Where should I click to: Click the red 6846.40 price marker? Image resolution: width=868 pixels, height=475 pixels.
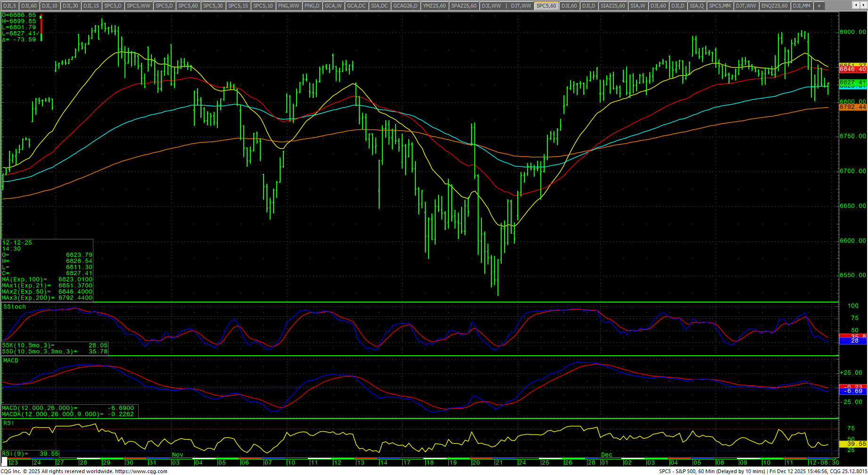(x=852, y=69)
